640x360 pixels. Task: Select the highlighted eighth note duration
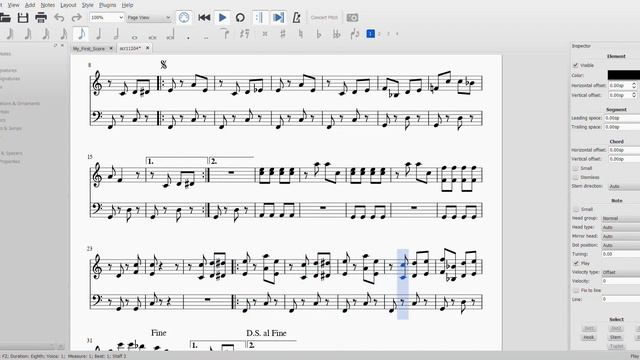pyautogui.click(x=81, y=34)
